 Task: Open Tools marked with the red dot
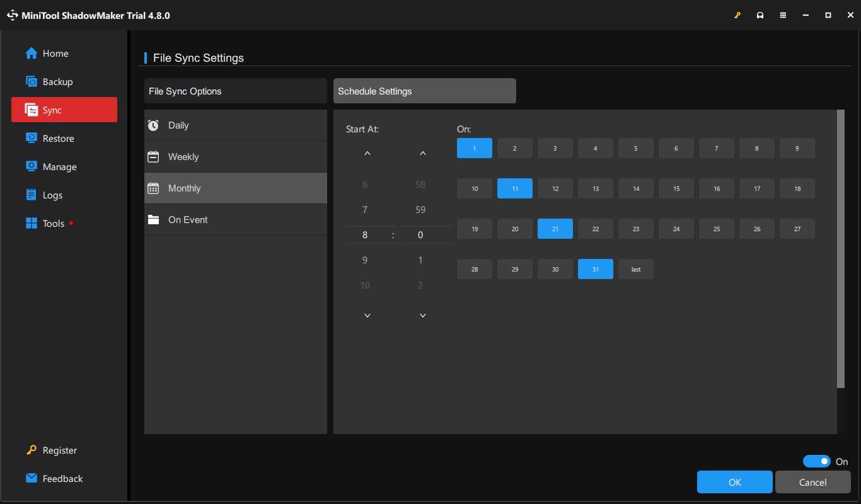(55, 223)
